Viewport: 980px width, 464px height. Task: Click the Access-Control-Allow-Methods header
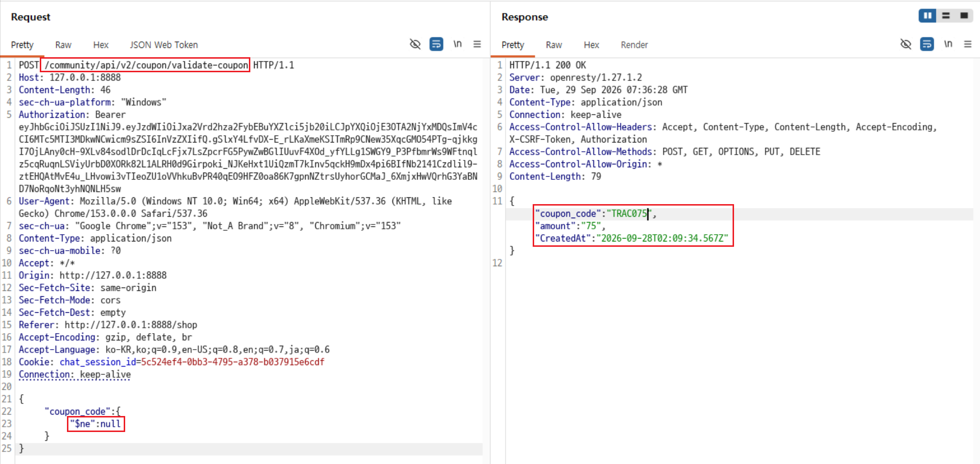(665, 151)
